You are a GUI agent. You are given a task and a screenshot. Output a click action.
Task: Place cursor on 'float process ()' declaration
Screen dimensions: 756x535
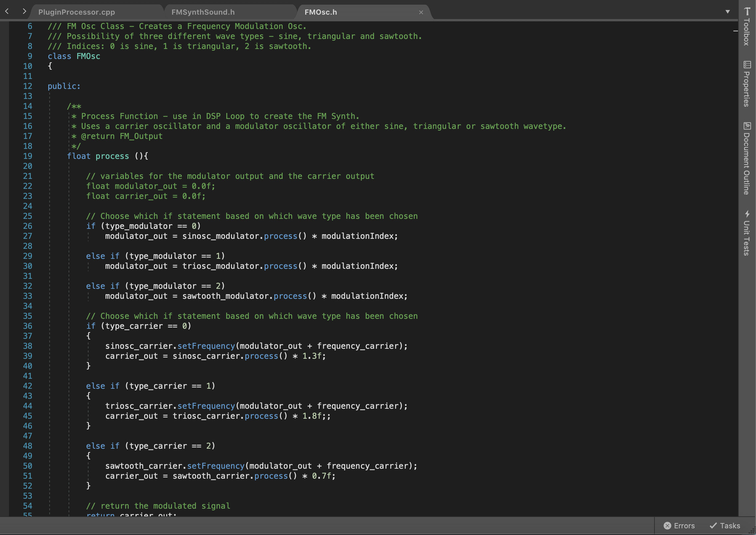108,156
